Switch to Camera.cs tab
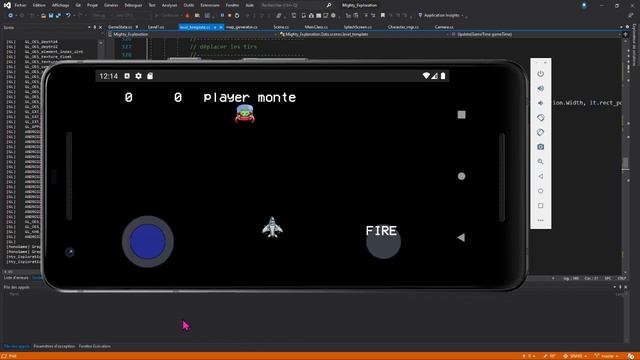 (x=444, y=27)
